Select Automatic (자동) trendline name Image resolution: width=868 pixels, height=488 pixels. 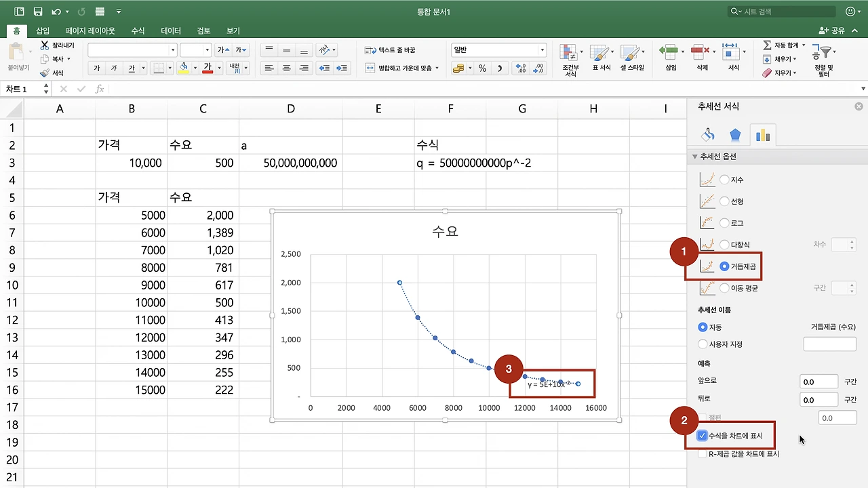pos(703,327)
